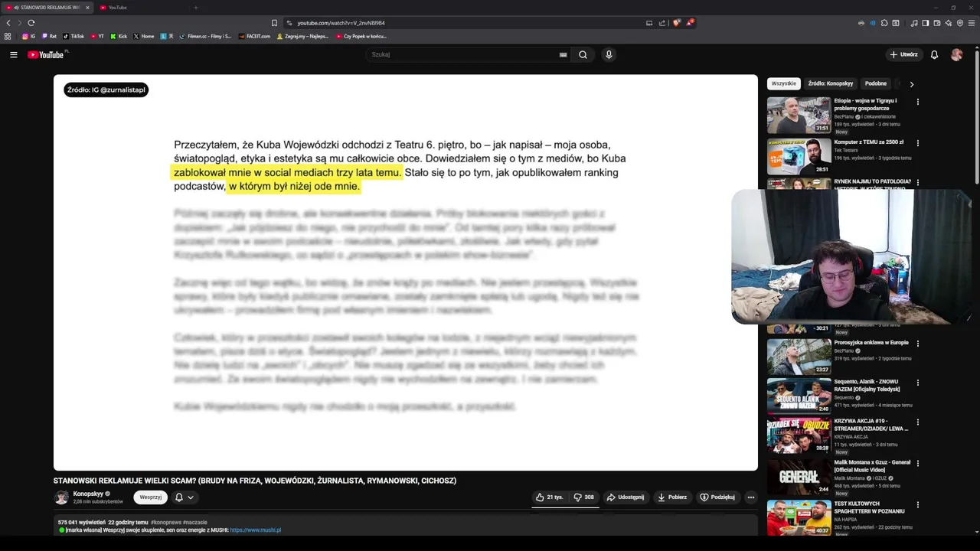Open Leo AI sparkle icon
Screen dimensions: 980x551
pyautogui.click(x=949, y=23)
